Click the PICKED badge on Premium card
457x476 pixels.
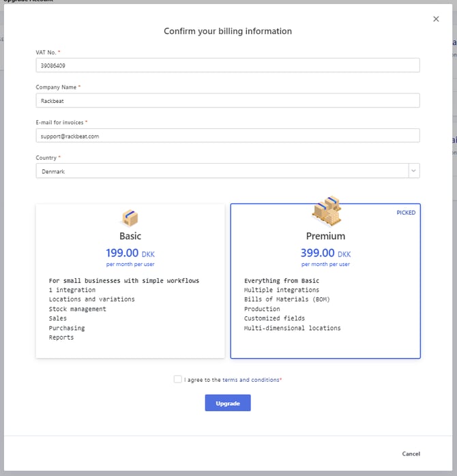coord(406,213)
